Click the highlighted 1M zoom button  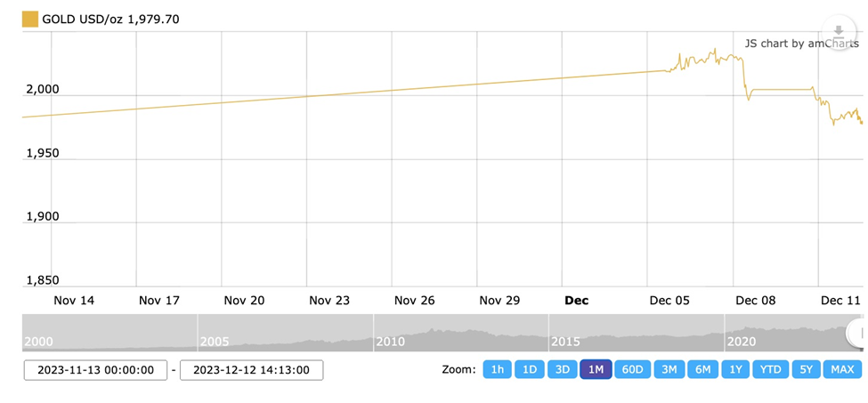click(x=596, y=369)
